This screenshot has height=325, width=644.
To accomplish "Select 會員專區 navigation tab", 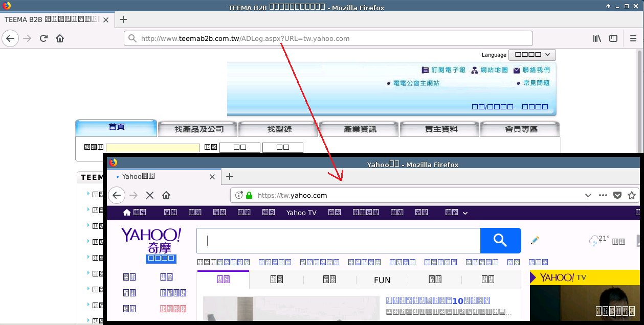I will (x=520, y=129).
